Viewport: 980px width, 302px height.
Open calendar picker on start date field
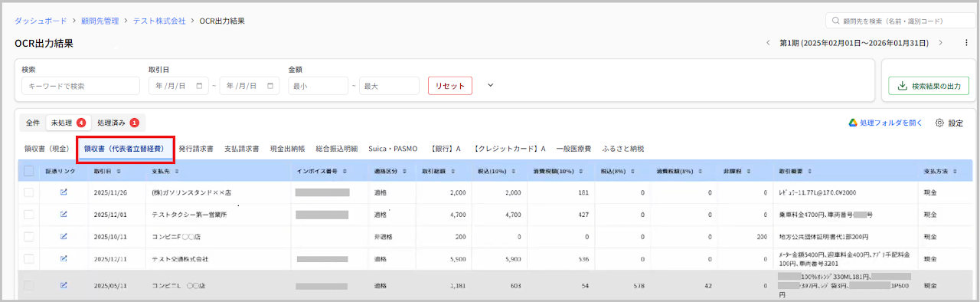click(200, 86)
